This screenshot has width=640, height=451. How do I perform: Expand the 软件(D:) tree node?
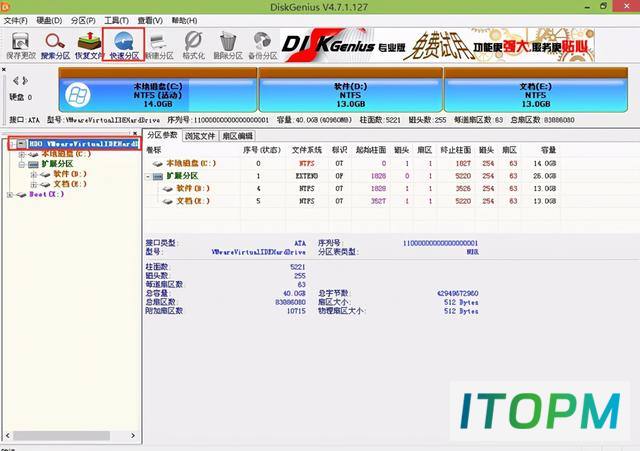33,174
